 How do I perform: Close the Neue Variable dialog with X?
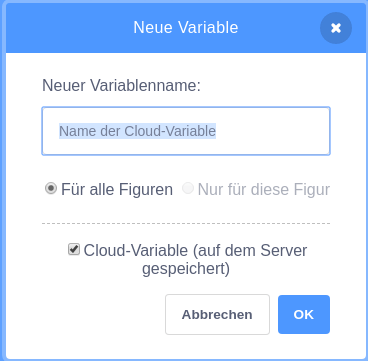point(336,28)
